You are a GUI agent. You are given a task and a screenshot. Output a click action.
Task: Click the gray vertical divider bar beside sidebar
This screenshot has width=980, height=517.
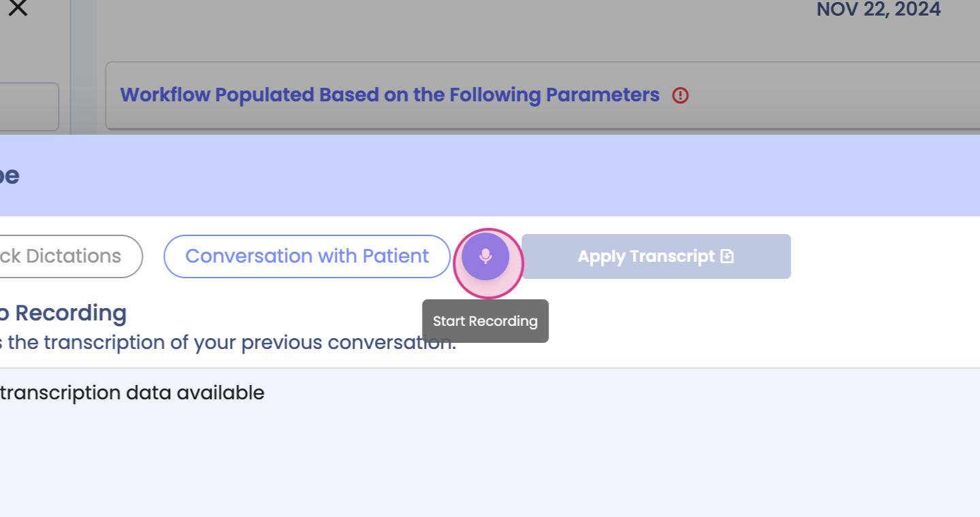click(x=83, y=68)
